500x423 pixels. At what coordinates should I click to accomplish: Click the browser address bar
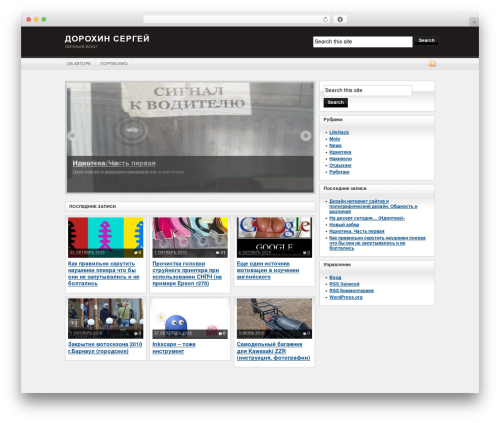(237, 19)
